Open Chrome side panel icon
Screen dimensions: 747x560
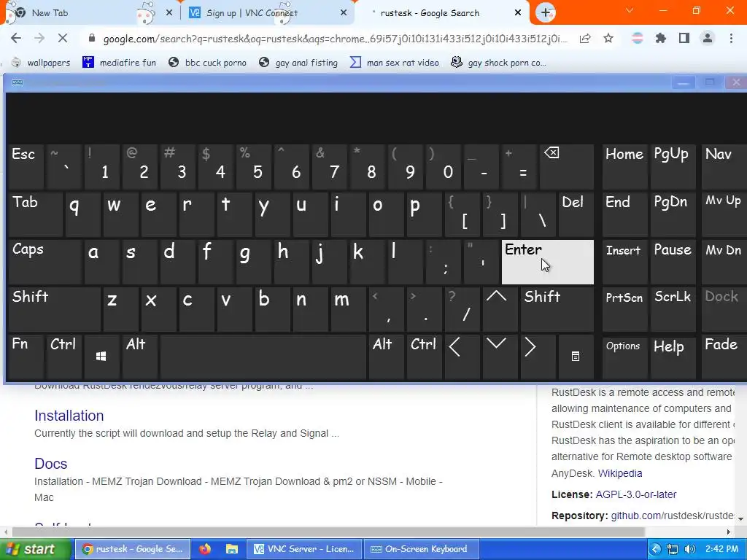[x=684, y=39]
